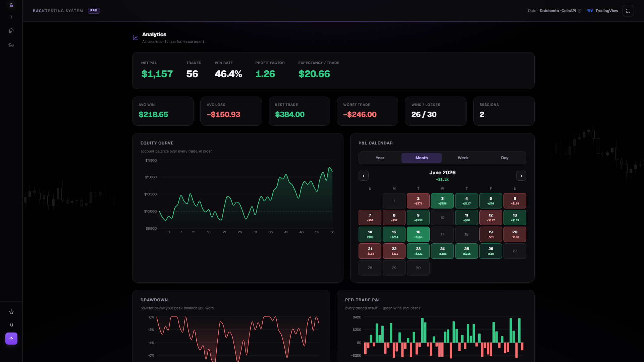The height and width of the screenshot is (362, 644).
Task: Go to previous month in calendar
Action: click(x=364, y=176)
